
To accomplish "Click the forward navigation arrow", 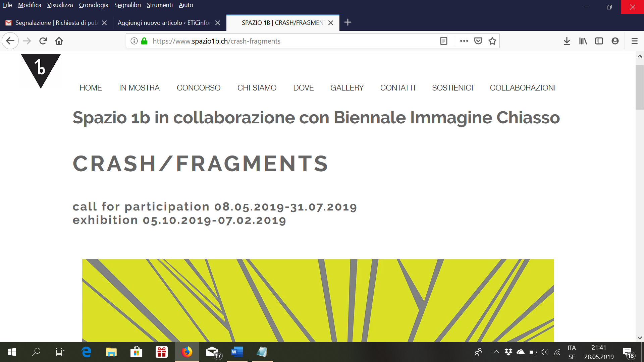I will (27, 41).
